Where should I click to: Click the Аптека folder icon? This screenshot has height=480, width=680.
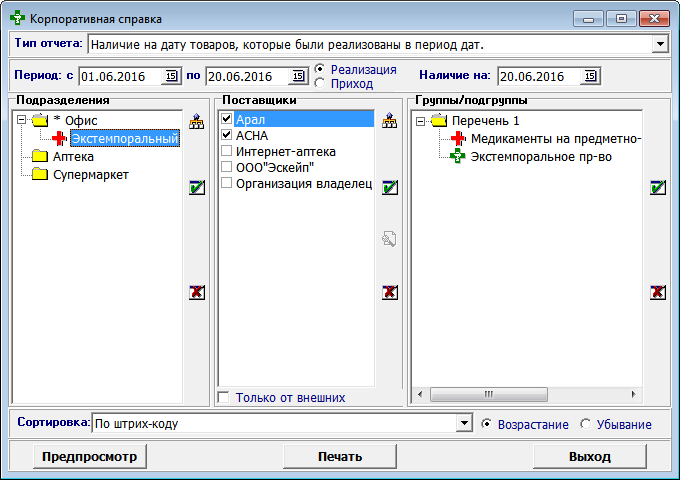[40, 156]
